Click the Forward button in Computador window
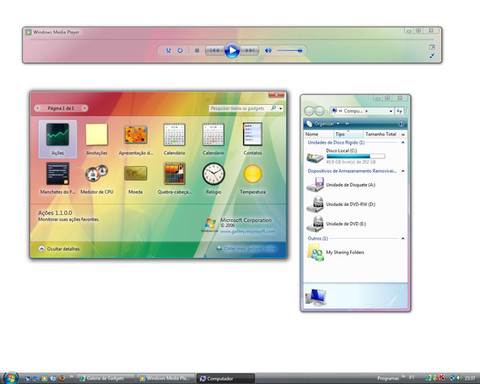480x384 pixels. coord(319,111)
